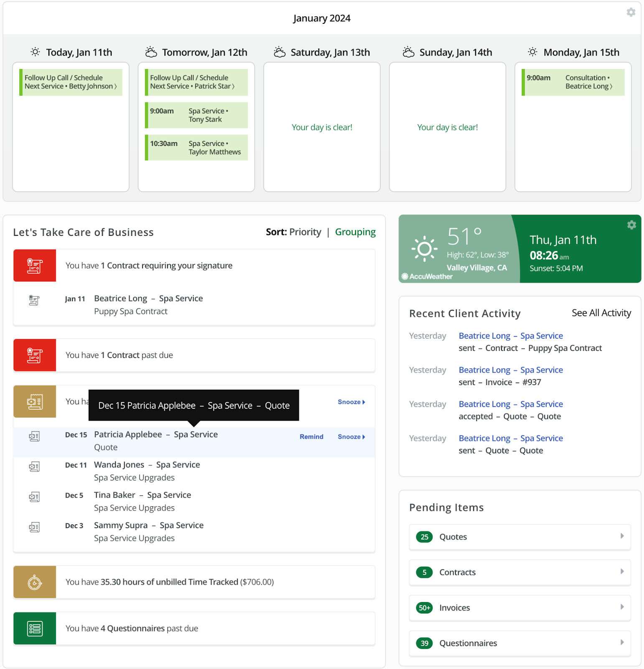
Task: Open See All Activity link
Action: (601, 313)
